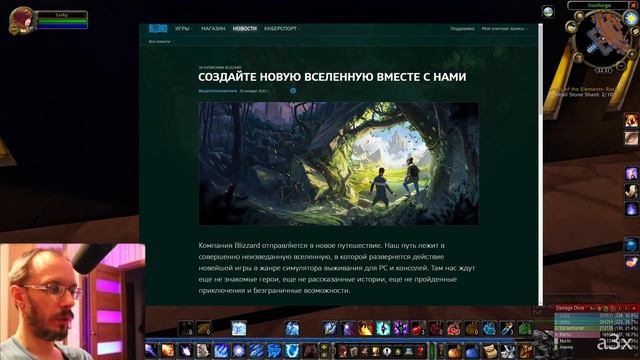Click the round blue share icon under headline
The width and height of the screenshot is (640, 360).
[293, 91]
